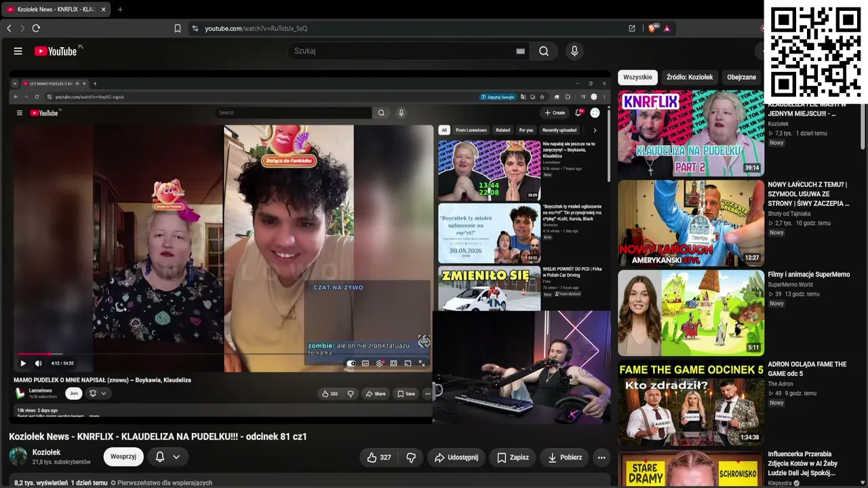The width and height of the screenshot is (868, 488).
Task: Click the main video player
Action: click(310, 247)
